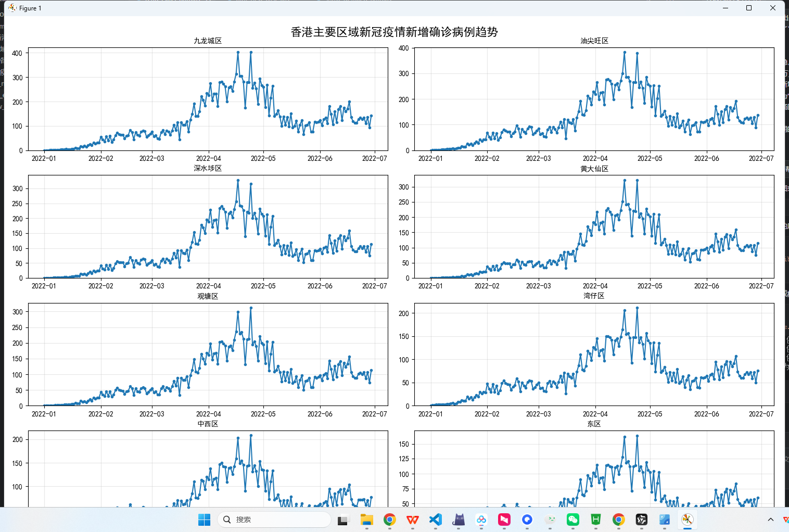Launch Chrome icon beside File Explorer
Image resolution: width=789 pixels, height=532 pixels.
[x=390, y=520]
